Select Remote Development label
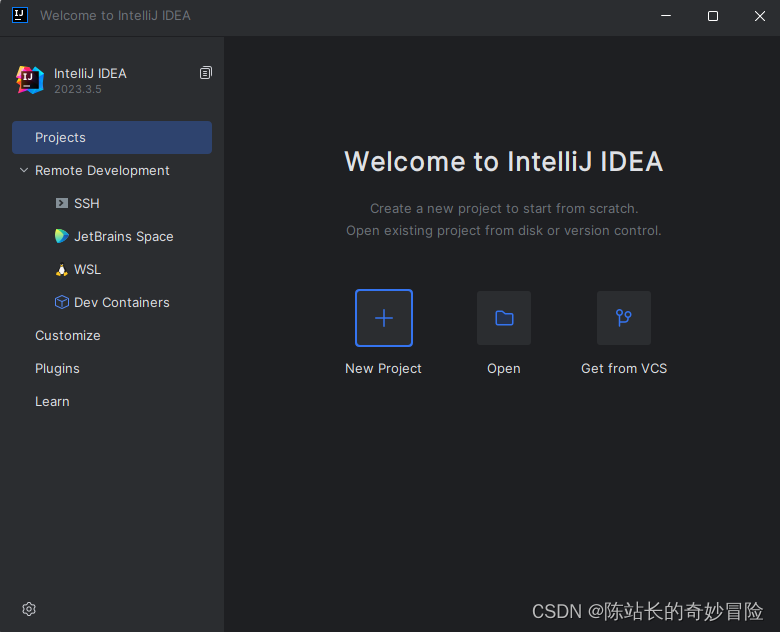780x632 pixels. point(102,170)
